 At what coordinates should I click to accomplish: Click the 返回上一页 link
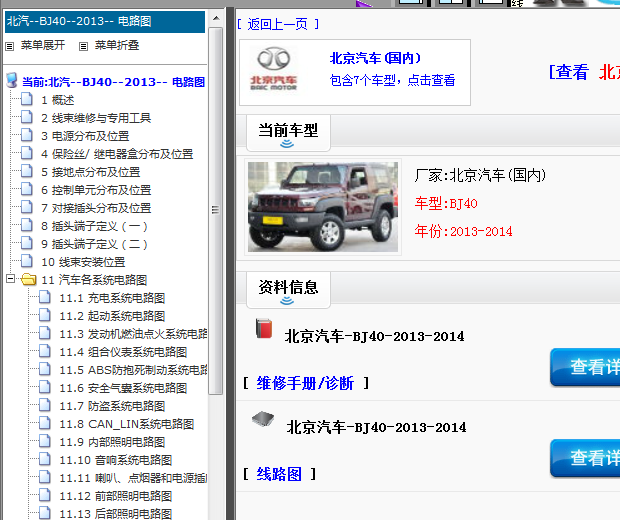click(278, 25)
